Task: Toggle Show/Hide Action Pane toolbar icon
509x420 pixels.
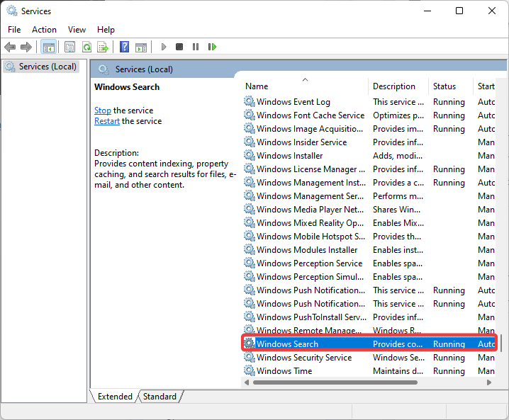Action: coord(141,47)
